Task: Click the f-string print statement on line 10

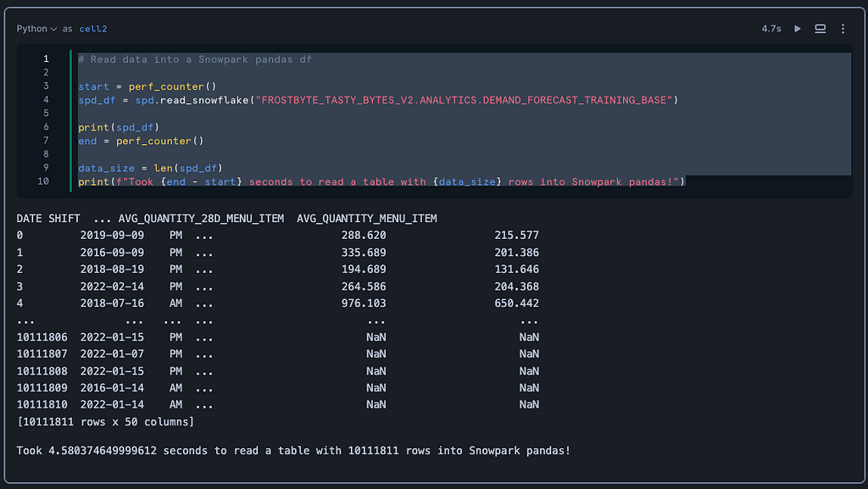Action: coord(381,181)
